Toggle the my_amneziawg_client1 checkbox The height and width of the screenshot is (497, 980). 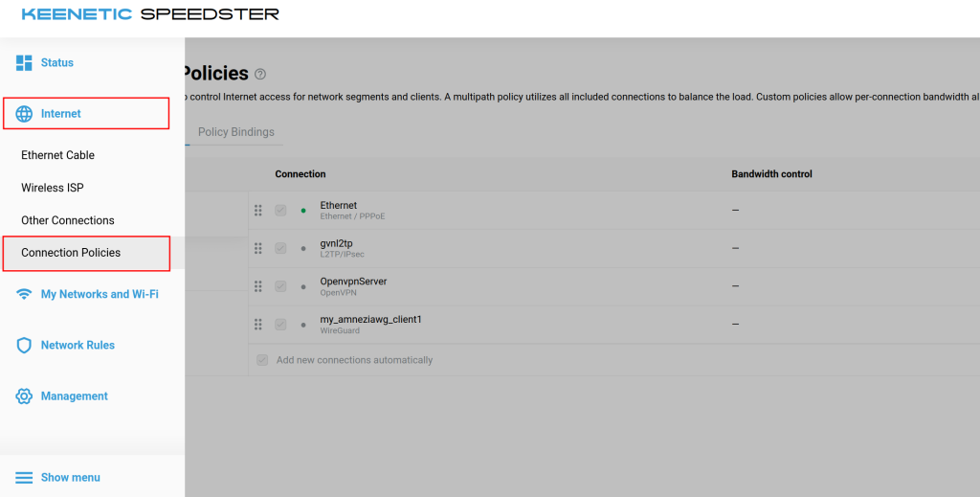[280, 325]
